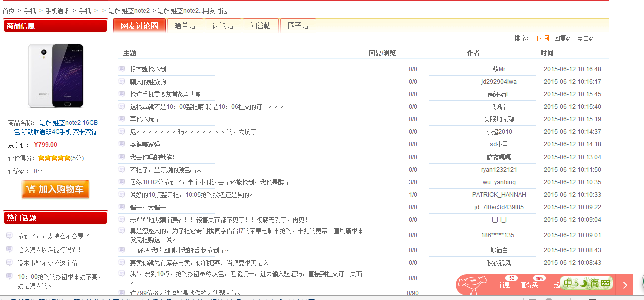Open the 网友讨论圈 tab
The width and height of the screenshot is (644, 300).
click(139, 26)
